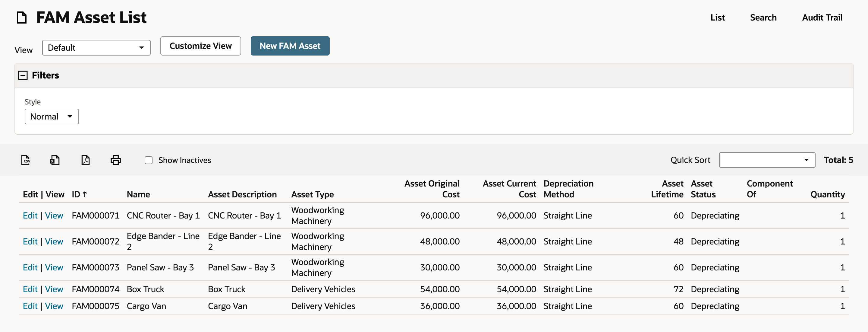Edit the Cargo Van asset
This screenshot has width=868, height=332.
[x=30, y=306]
